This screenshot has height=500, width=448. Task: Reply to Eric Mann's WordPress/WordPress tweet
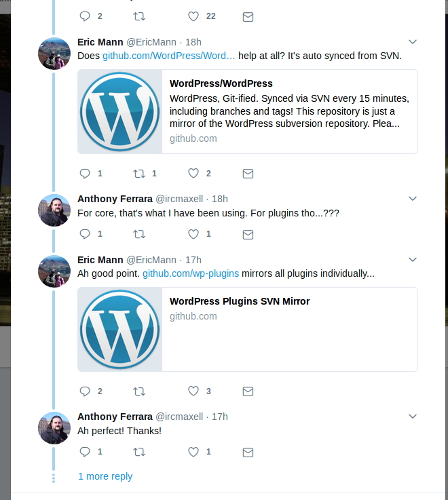pos(85,174)
